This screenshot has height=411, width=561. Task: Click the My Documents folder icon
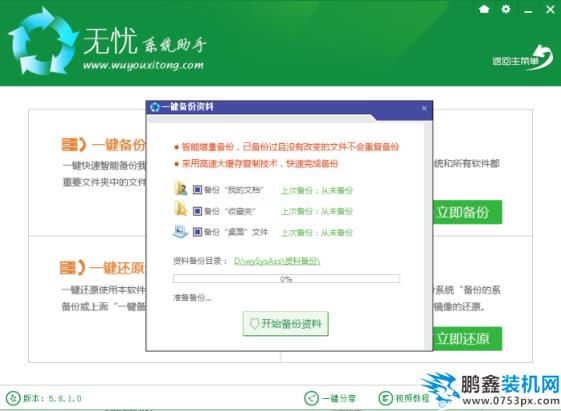(x=181, y=188)
